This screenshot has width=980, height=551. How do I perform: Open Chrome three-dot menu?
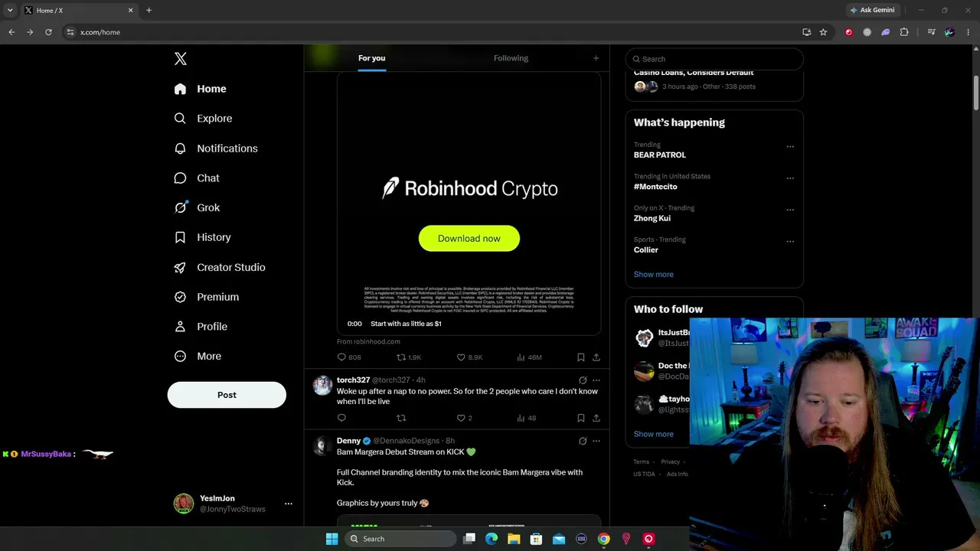coord(969,32)
